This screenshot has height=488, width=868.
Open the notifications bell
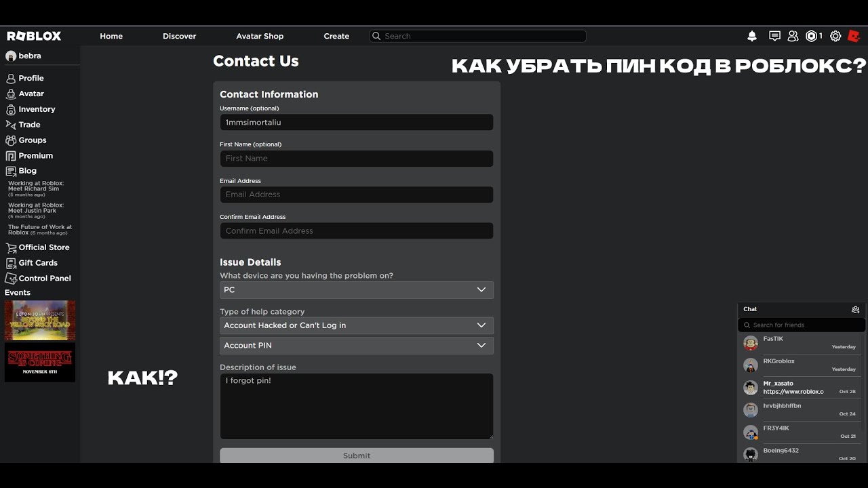pyautogui.click(x=752, y=36)
